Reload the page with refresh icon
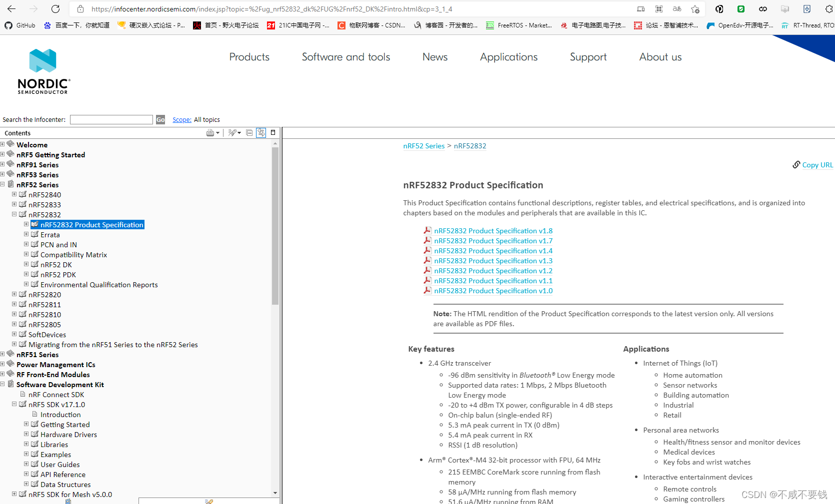This screenshot has height=504, width=835. (55, 9)
